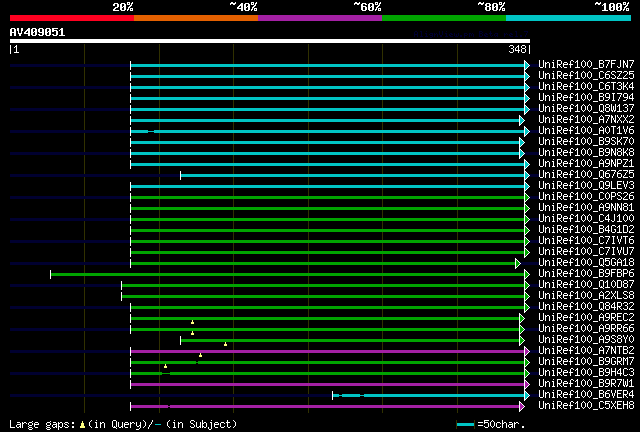Image resolution: width=640 pixels, height=432 pixels.
Task: Click the green arrowhead of A9S8Y0 alignment
Action: click(522, 341)
